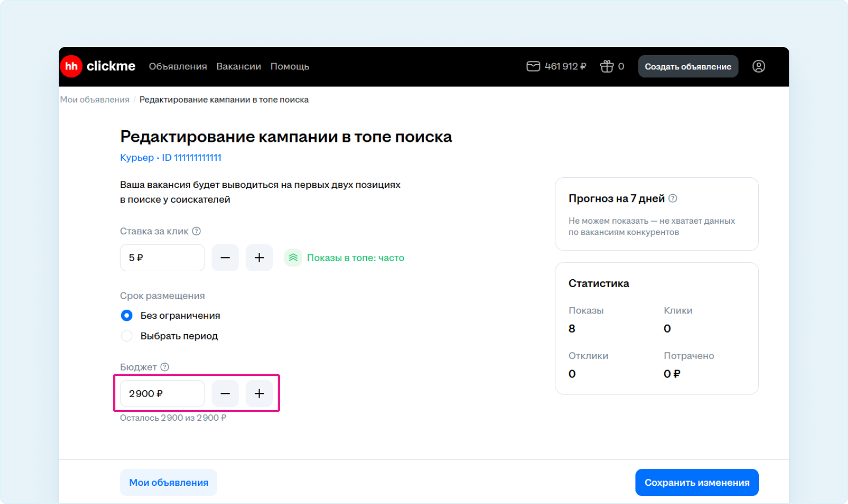Screen dimensions: 848x504
Task: Increase the click bid with plus
Action: (x=259, y=258)
